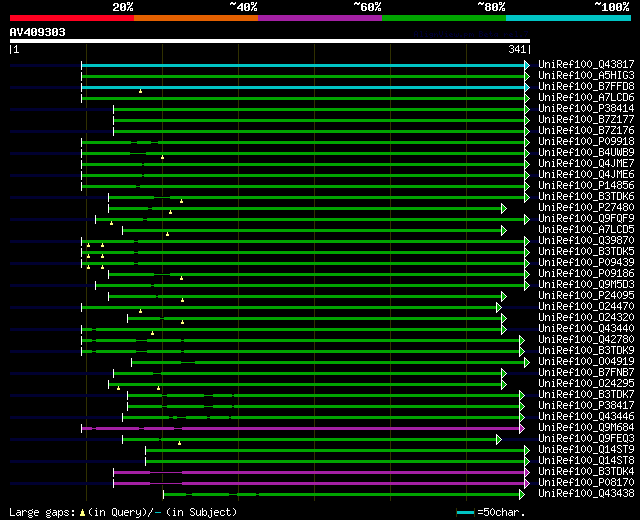
Task: Select UniRef100_B7FNB7 label
Action: (x=586, y=373)
